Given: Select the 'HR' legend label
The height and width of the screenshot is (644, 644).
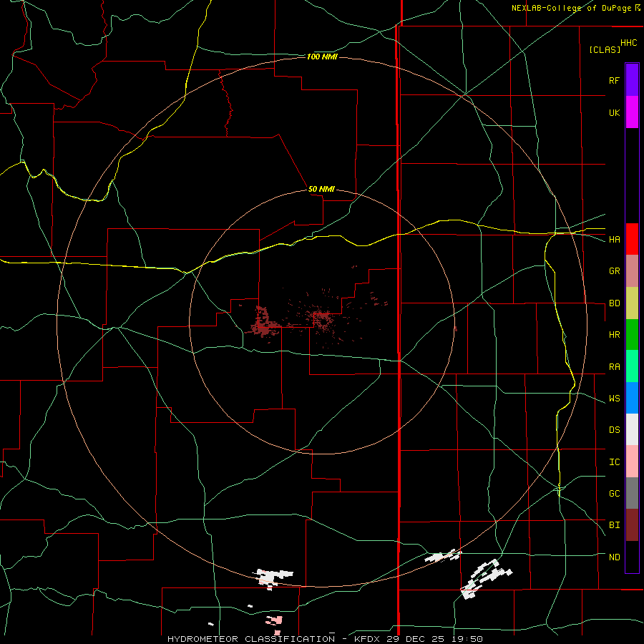Looking at the screenshot, I should point(614,335).
